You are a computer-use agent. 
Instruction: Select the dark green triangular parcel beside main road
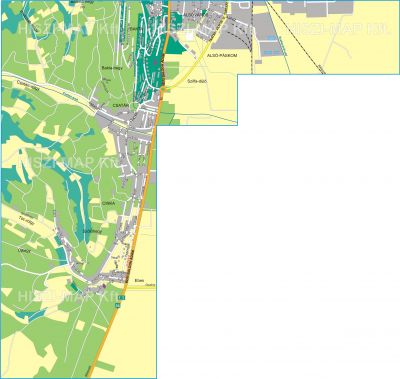click(175, 45)
